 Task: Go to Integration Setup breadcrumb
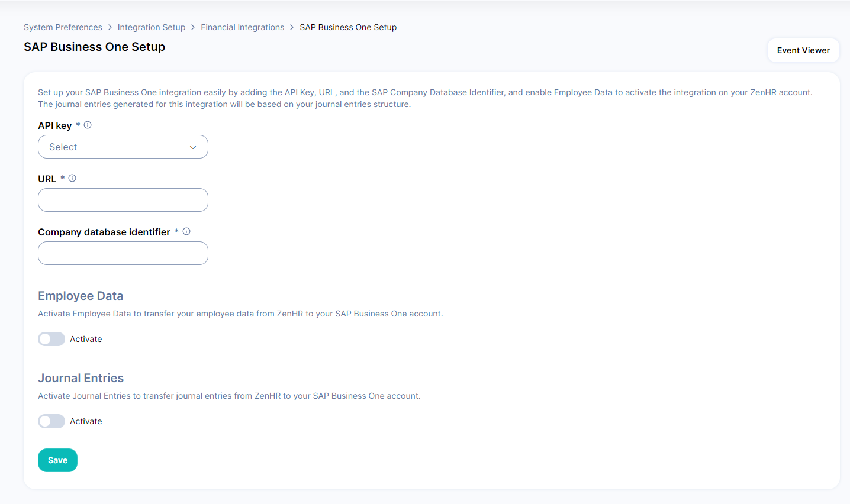(152, 27)
